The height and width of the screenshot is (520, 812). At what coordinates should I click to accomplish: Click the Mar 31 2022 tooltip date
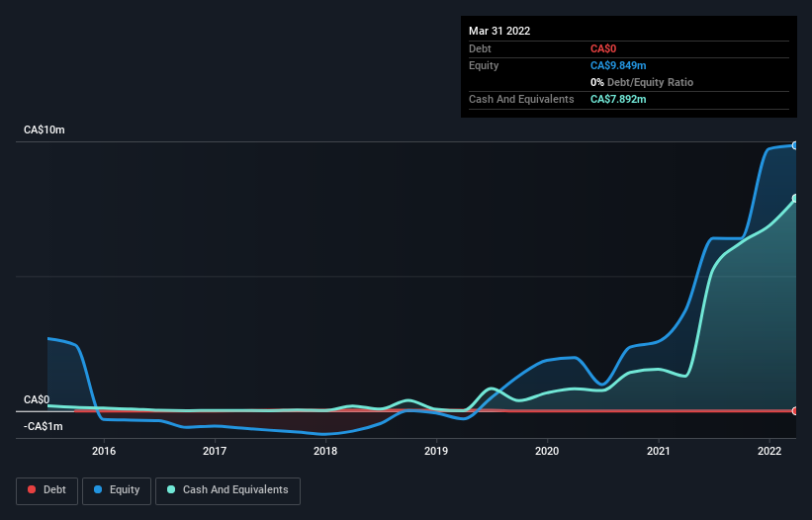coord(499,31)
